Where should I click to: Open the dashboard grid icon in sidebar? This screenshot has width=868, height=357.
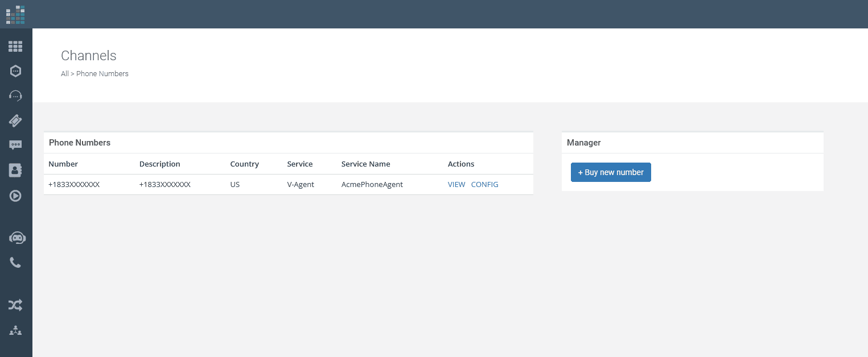[x=15, y=47]
